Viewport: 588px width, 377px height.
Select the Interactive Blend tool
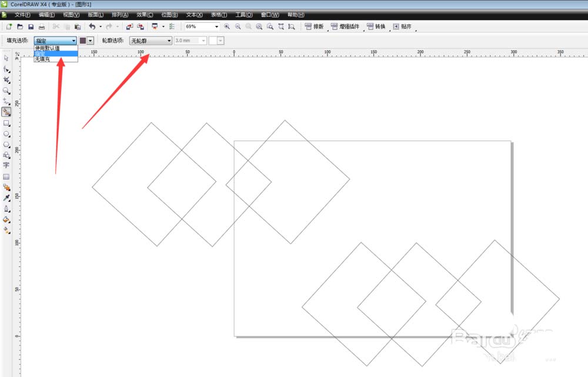click(x=6, y=187)
